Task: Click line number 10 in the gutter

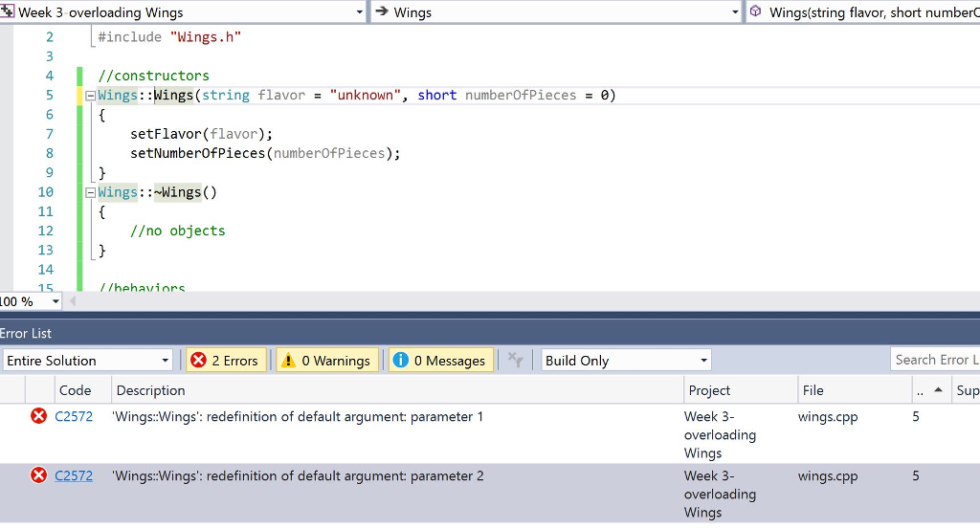Action: 46,192
